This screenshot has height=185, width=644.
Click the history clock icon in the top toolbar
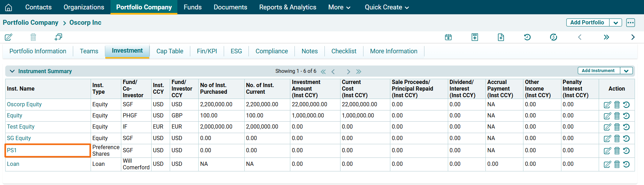[527, 37]
